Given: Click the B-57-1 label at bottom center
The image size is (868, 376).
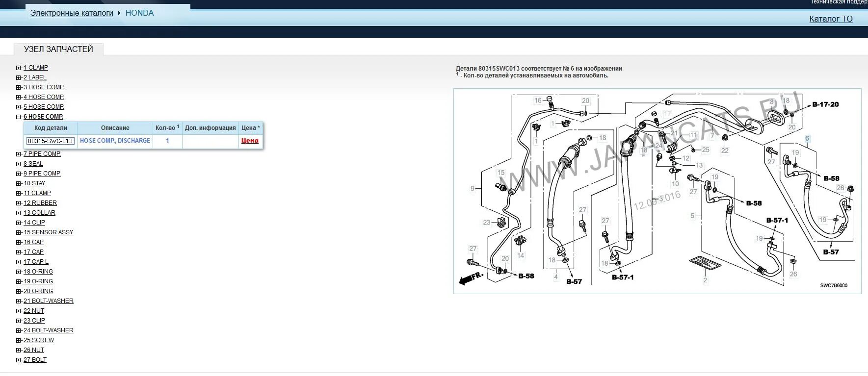Looking at the screenshot, I should tap(623, 277).
